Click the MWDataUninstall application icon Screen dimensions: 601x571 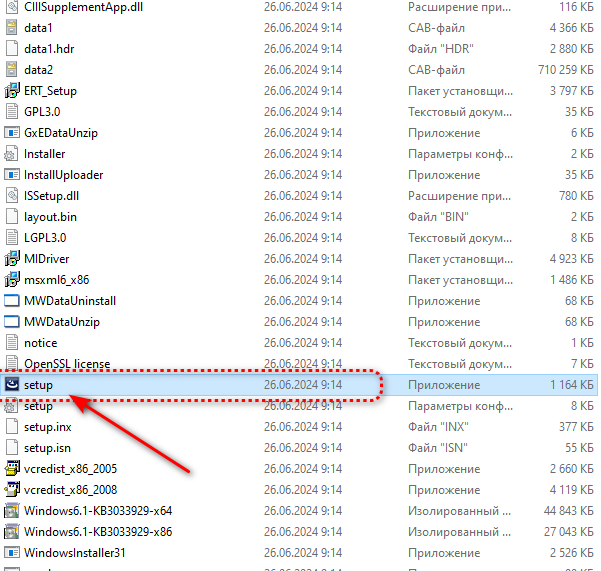coord(12,301)
